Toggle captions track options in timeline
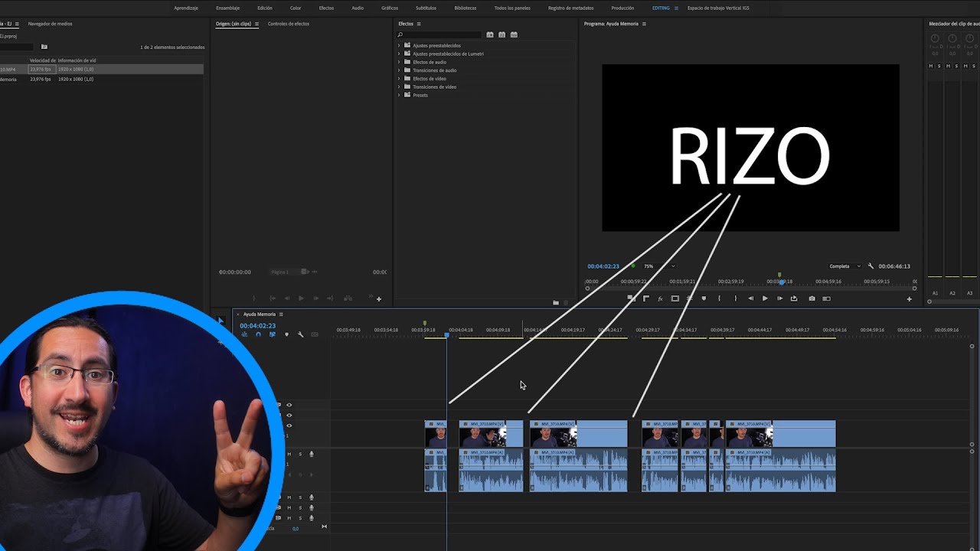Screen dimensions: 980x551 point(315,334)
